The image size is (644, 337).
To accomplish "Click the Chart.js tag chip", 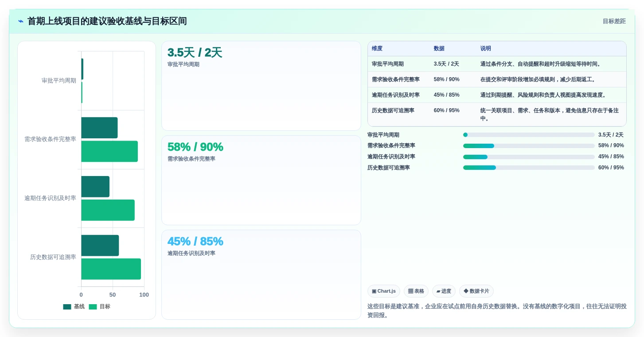I will pyautogui.click(x=384, y=291).
